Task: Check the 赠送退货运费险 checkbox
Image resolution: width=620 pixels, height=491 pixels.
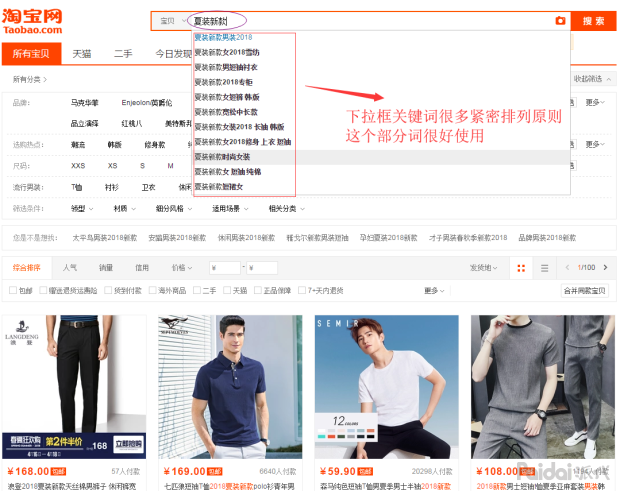Action: [x=43, y=291]
